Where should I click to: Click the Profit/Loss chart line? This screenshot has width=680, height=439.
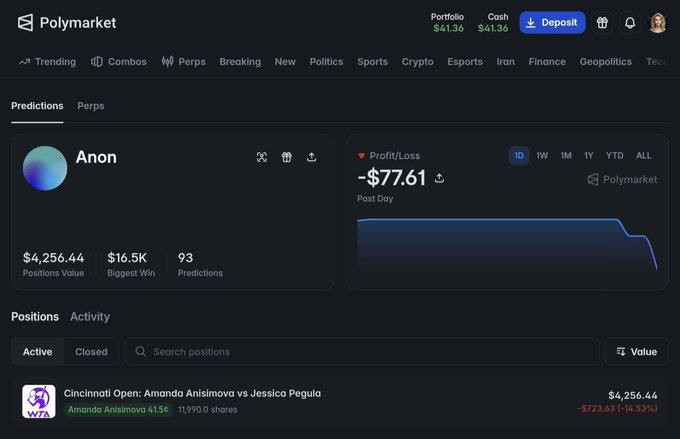coord(507,243)
